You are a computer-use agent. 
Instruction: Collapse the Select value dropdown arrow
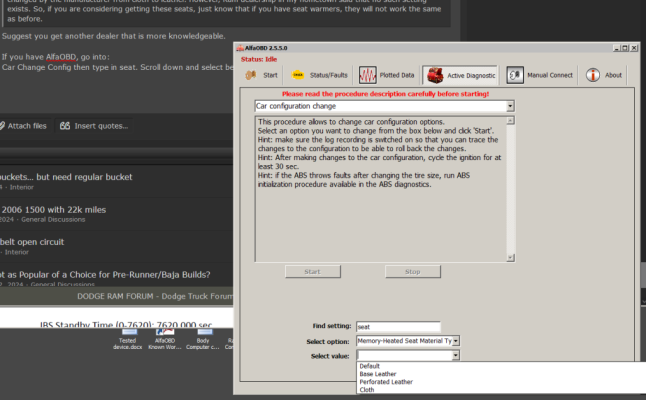456,355
